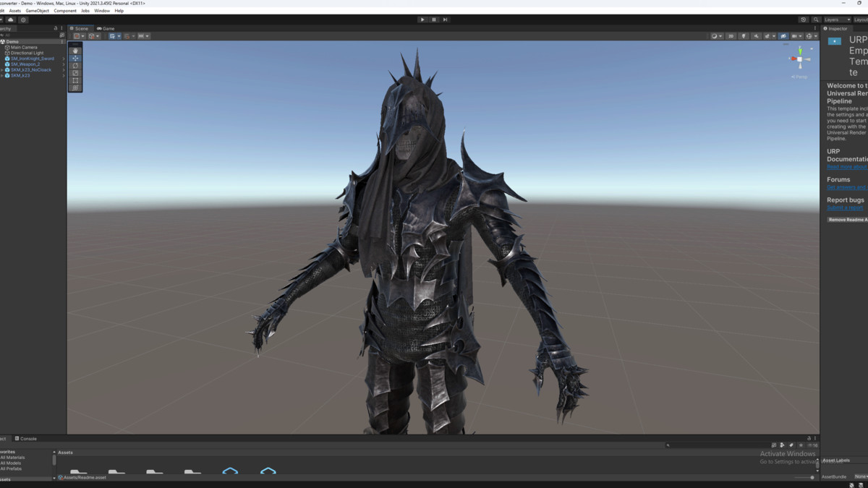This screenshot has width=868, height=488.
Task: Open the cloud services icon
Action: tap(11, 20)
